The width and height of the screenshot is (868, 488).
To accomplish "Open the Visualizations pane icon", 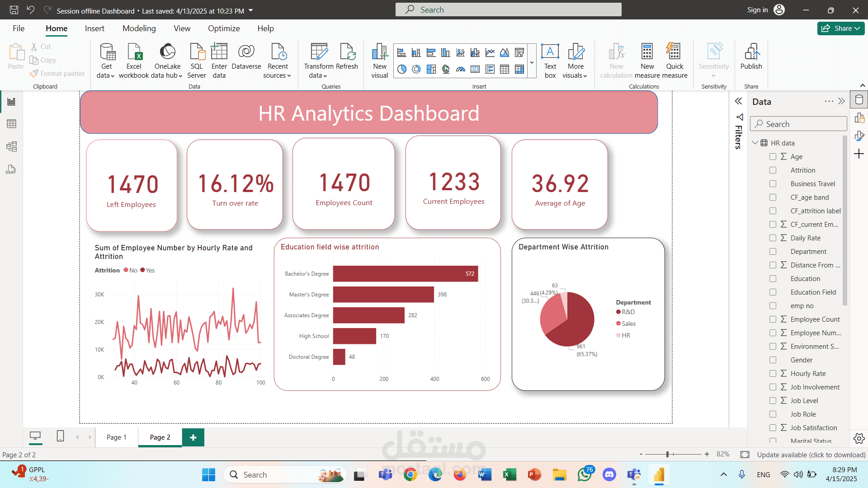I will [859, 118].
